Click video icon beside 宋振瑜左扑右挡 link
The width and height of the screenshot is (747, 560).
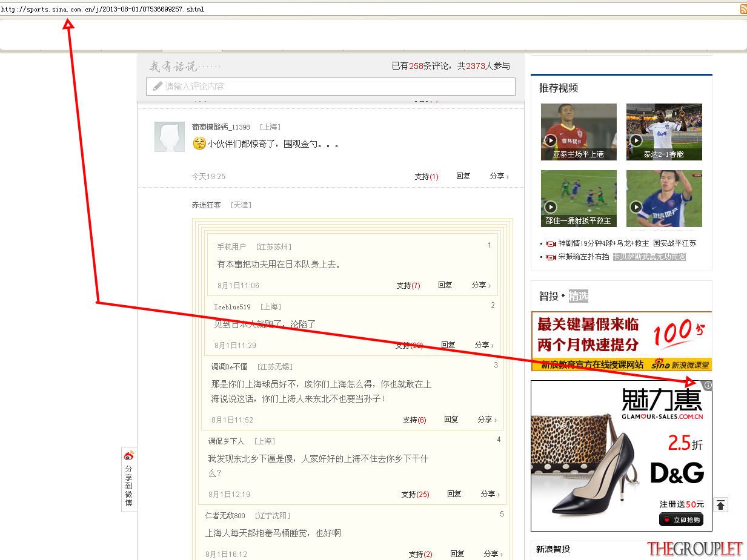tap(551, 257)
